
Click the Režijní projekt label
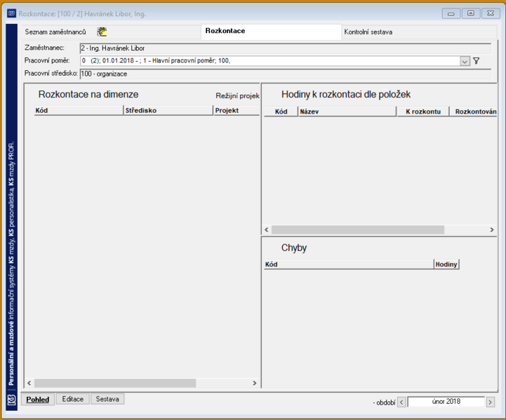(237, 96)
